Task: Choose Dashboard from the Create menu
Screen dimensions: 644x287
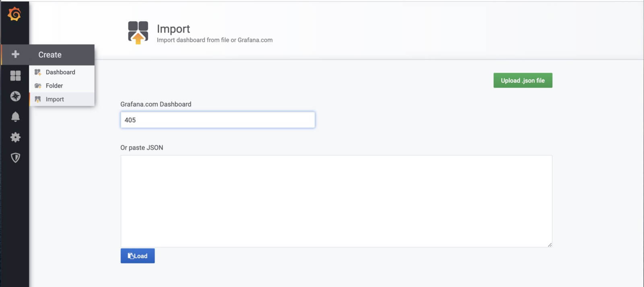Action: pos(60,72)
